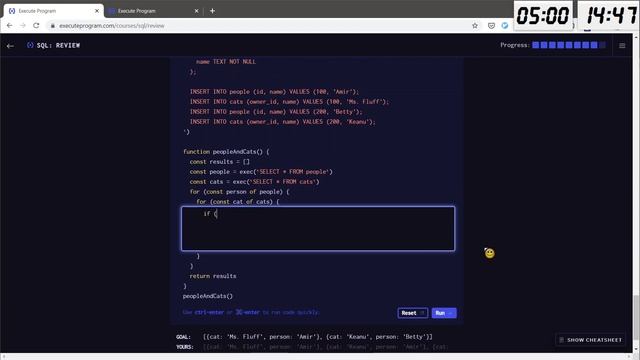Close the first Execute Program tab
The height and width of the screenshot is (360, 640).
click(x=97, y=11)
